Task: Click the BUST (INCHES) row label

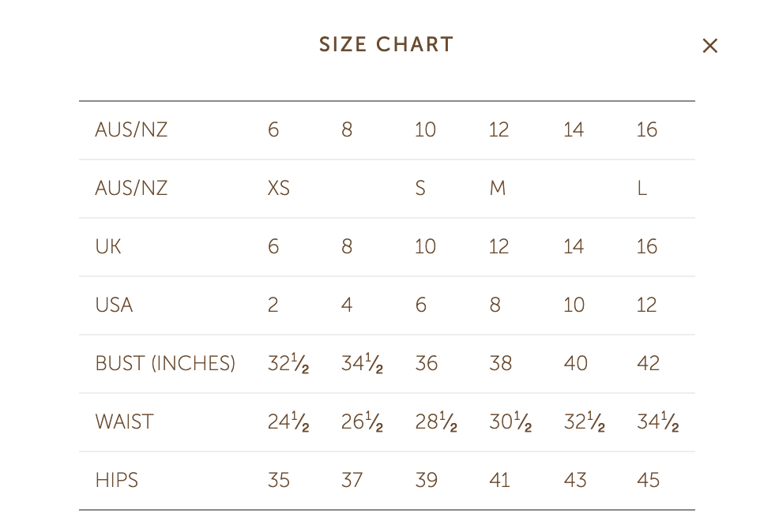Action: pyautogui.click(x=165, y=363)
